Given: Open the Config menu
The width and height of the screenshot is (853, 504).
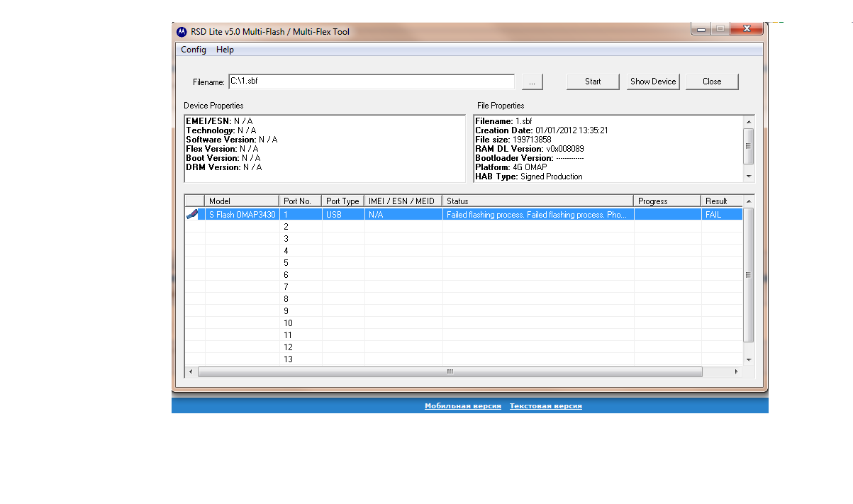Looking at the screenshot, I should coord(194,50).
